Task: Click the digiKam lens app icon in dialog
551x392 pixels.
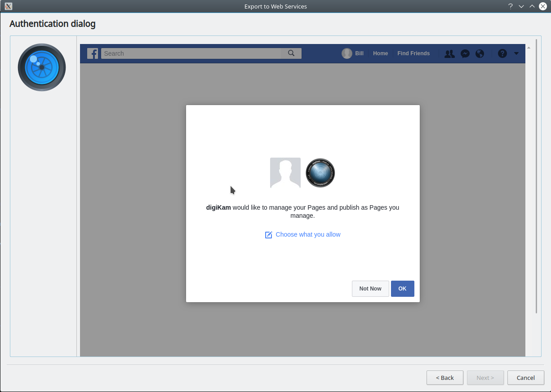Action: pyautogui.click(x=320, y=173)
